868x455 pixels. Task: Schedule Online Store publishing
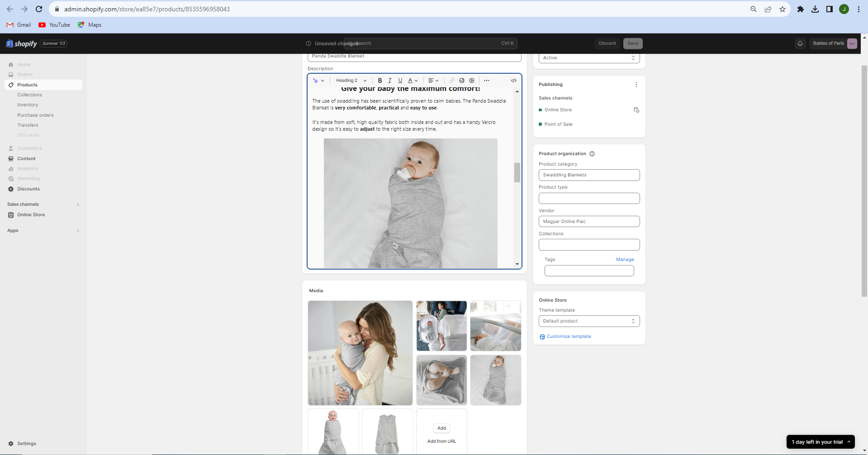[636, 110]
